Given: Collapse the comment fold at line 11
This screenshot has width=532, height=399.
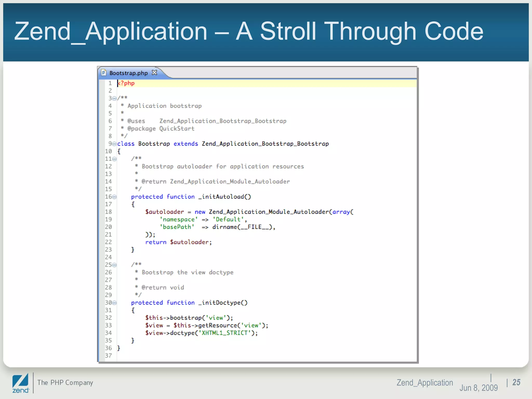Looking at the screenshot, I should 114,159.
